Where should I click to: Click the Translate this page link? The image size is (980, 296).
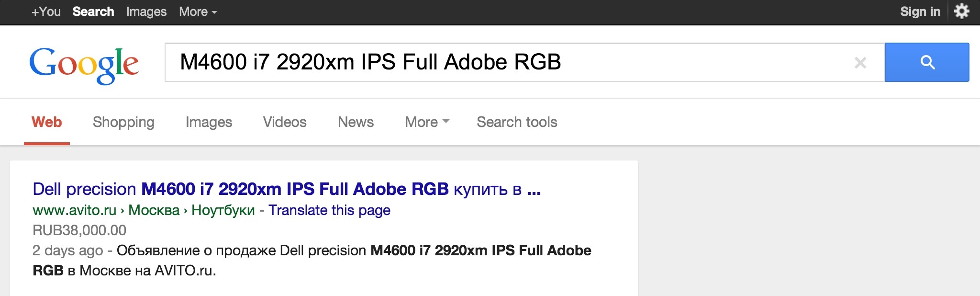click(329, 210)
